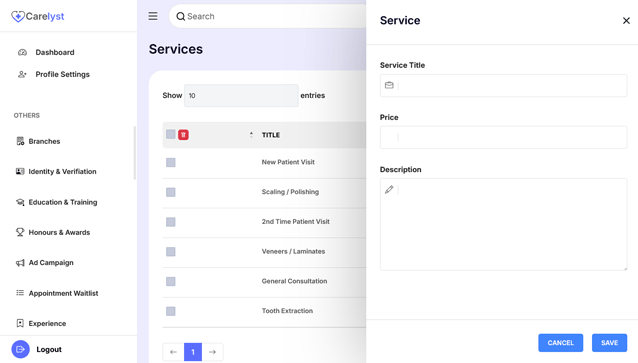Click the Identity & Verifiation card icon

20,171
